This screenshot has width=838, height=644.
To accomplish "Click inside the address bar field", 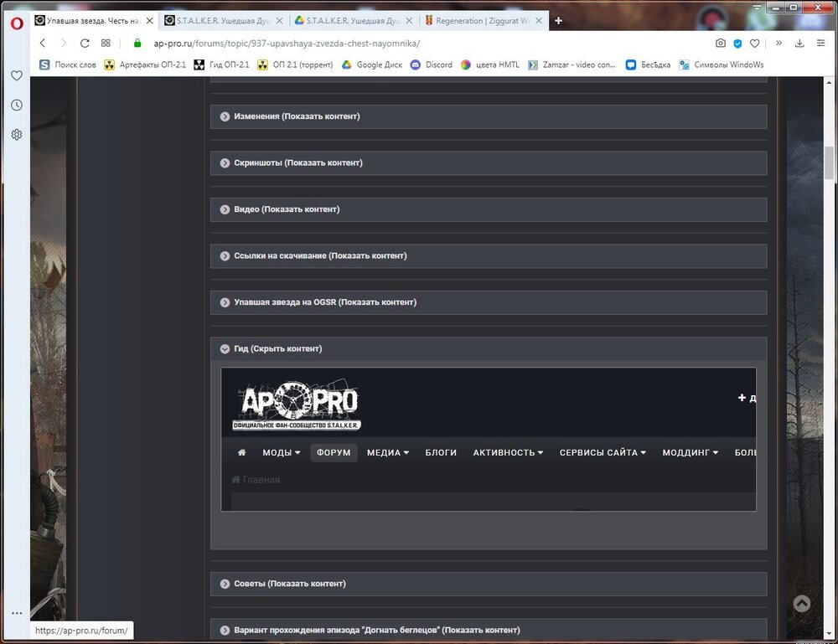I will click(x=335, y=43).
